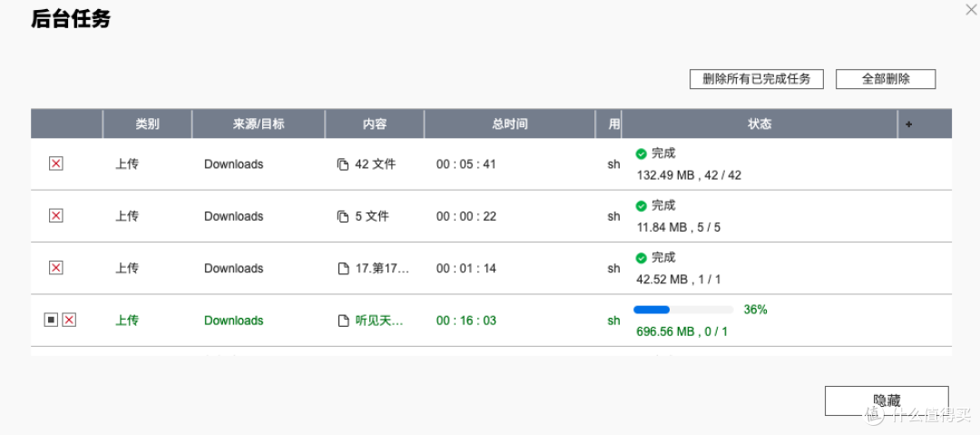This screenshot has width=980, height=435.
Task: Cancel the 听见天… upload task
Action: click(69, 320)
